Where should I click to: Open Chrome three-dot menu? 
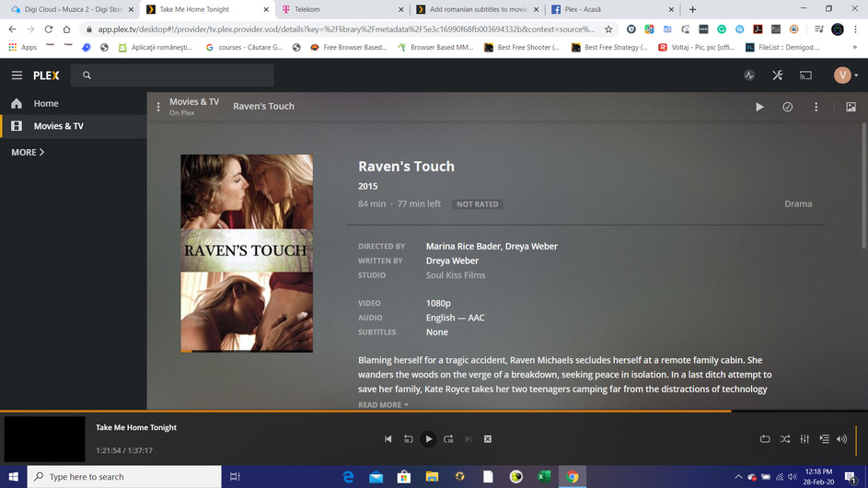pos(856,29)
